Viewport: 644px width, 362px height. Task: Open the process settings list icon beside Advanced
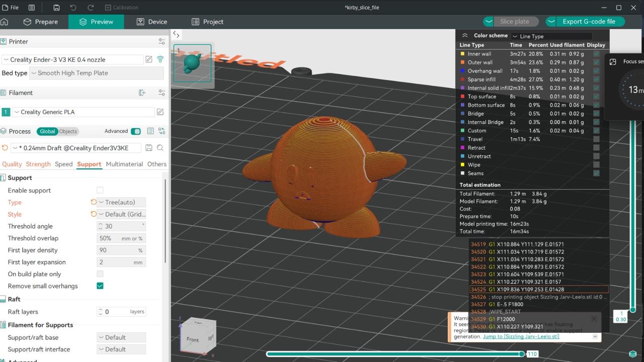pyautogui.click(x=150, y=131)
